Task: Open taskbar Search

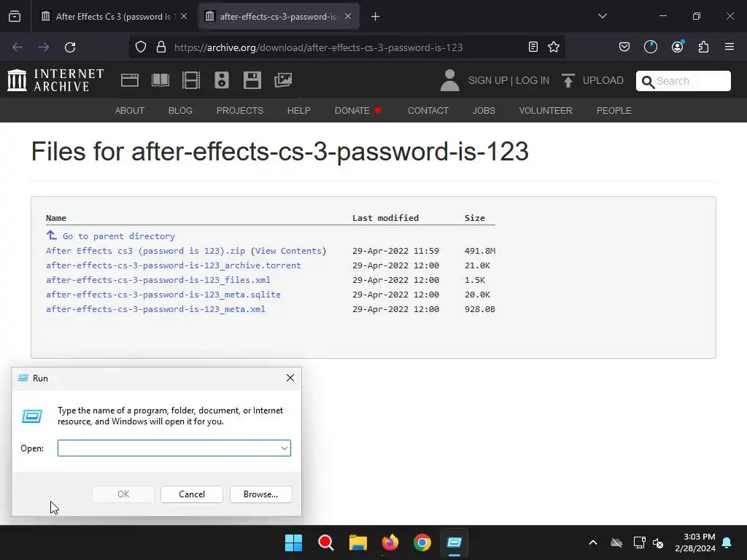Action: click(x=326, y=542)
